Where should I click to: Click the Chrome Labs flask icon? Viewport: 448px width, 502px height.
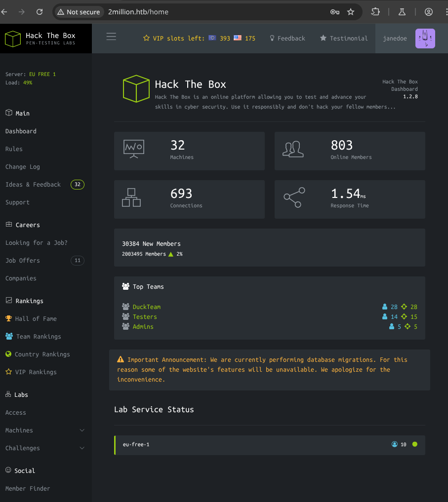pyautogui.click(x=402, y=12)
